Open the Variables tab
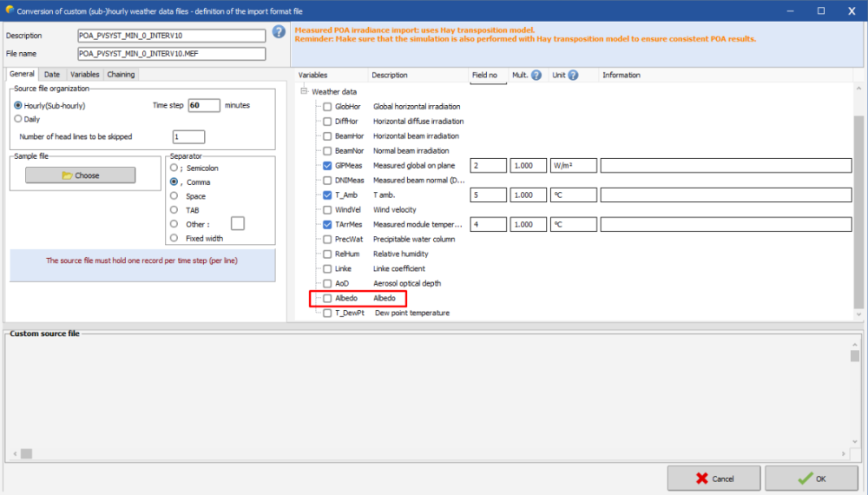This screenshot has height=495, width=868. [x=84, y=75]
